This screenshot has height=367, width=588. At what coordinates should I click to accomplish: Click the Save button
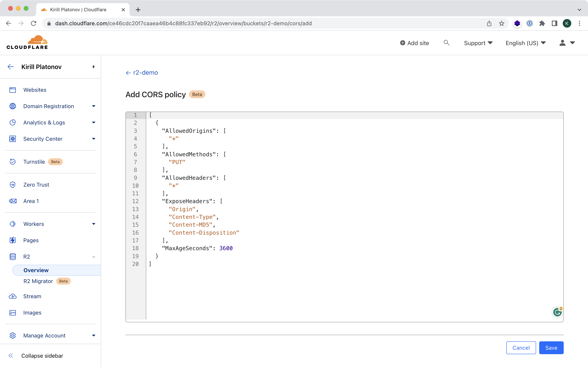coord(552,348)
